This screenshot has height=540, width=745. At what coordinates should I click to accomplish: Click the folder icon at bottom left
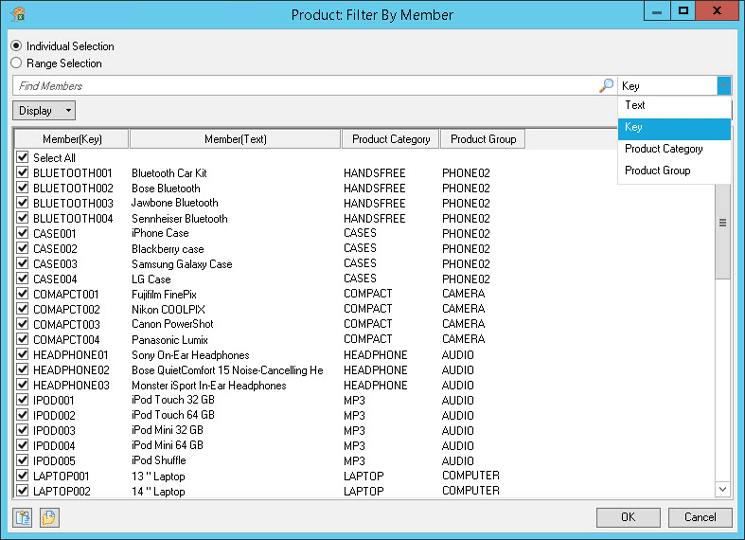[49, 517]
